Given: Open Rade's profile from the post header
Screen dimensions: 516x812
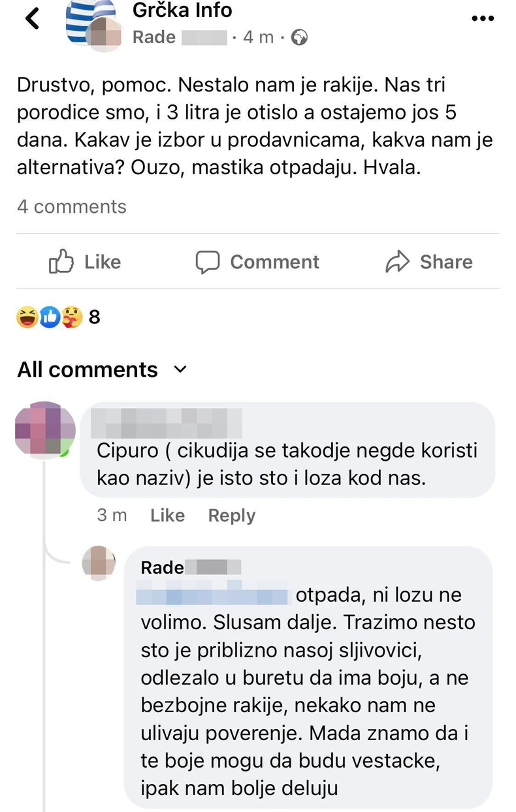Looking at the screenshot, I should pyautogui.click(x=154, y=37).
